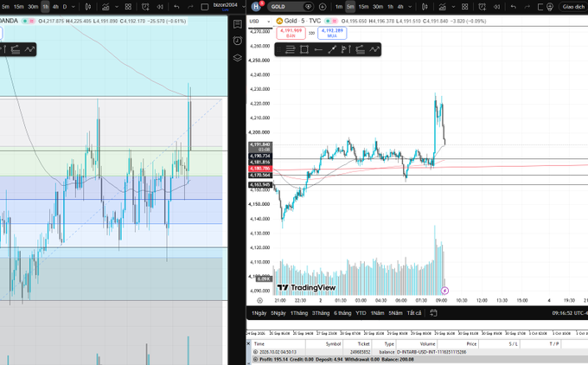Click the floating toolbar drag handle
This screenshot has width=588, height=365.
pos(280,49)
